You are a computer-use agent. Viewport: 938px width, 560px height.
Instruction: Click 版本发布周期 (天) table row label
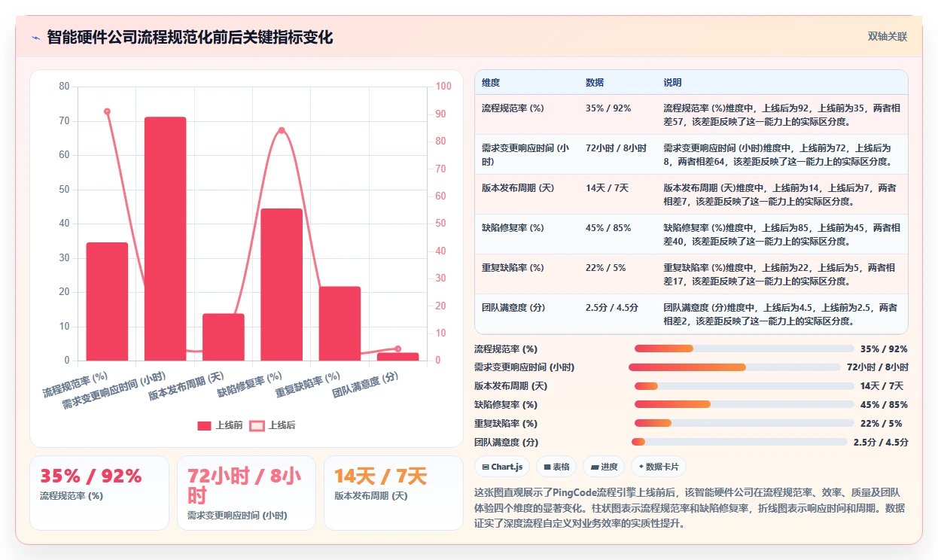[x=518, y=188]
